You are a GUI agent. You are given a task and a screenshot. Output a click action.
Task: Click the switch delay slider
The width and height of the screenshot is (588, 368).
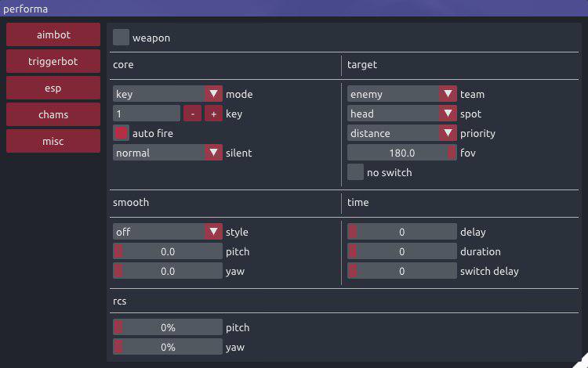pos(402,271)
